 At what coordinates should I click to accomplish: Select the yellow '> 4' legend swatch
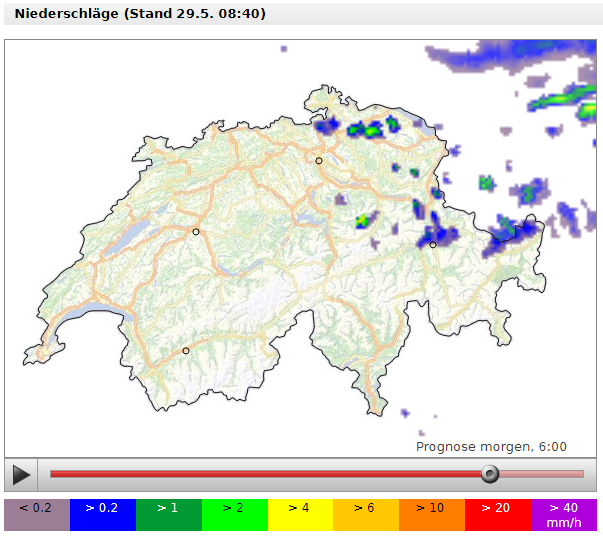(x=300, y=514)
